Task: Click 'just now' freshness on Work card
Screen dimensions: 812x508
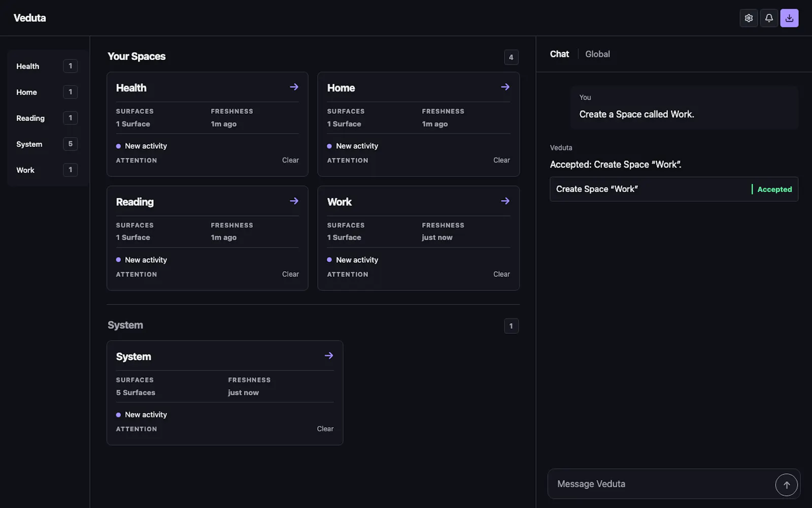Action: pyautogui.click(x=437, y=237)
